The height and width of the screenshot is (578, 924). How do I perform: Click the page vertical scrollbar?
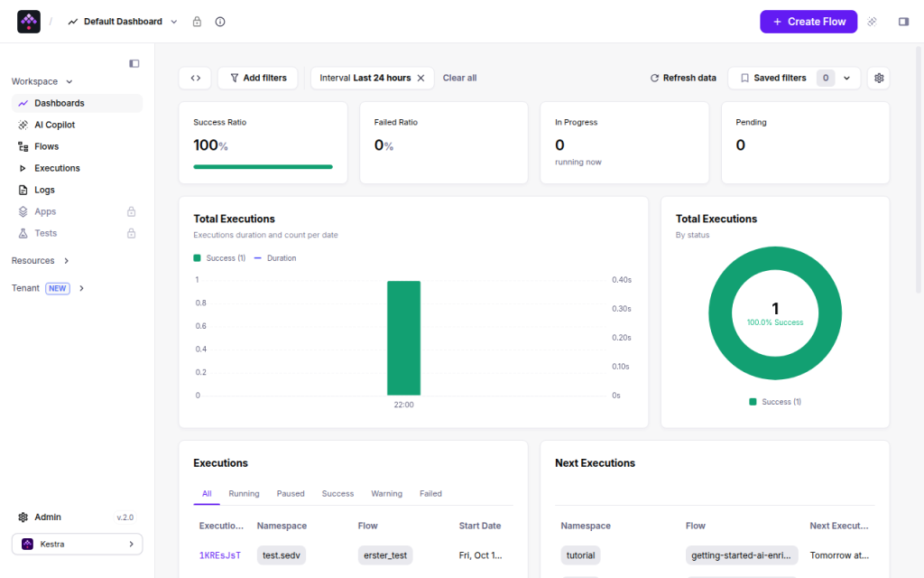[x=919, y=171]
